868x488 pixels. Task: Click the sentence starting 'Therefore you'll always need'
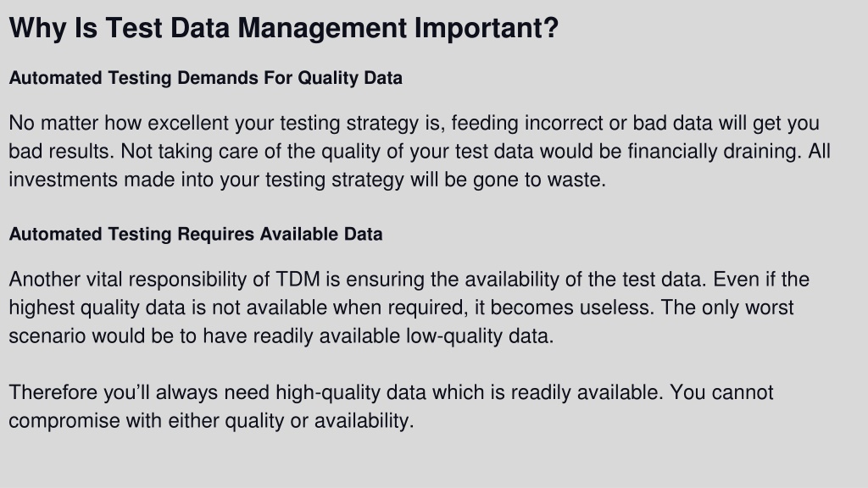(x=336, y=393)
